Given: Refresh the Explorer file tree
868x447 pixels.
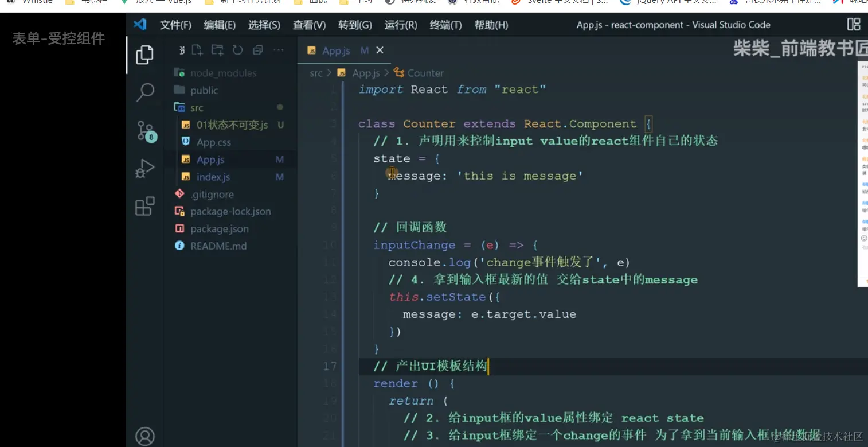Looking at the screenshot, I should point(237,50).
